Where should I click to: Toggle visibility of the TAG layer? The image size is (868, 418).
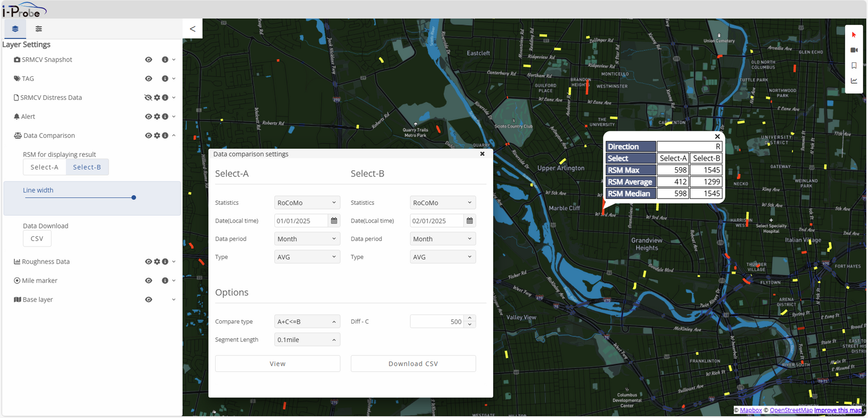[148, 79]
